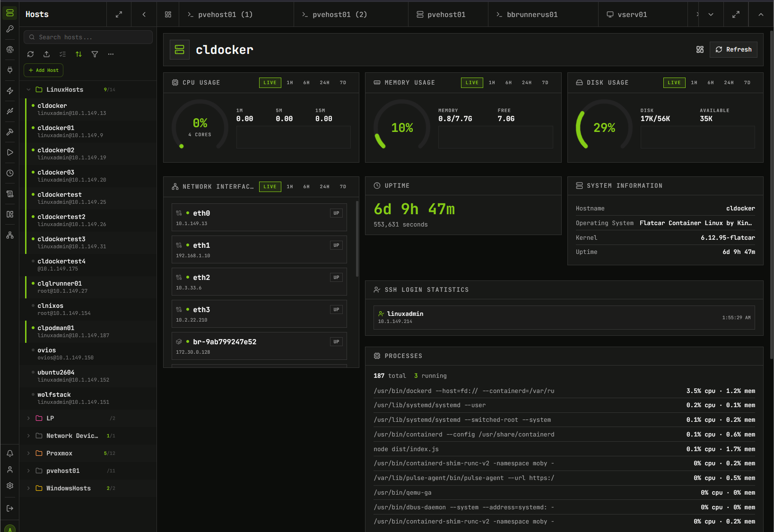774x532 pixels.
Task: Open the user profile icon in sidebar
Action: click(x=9, y=470)
